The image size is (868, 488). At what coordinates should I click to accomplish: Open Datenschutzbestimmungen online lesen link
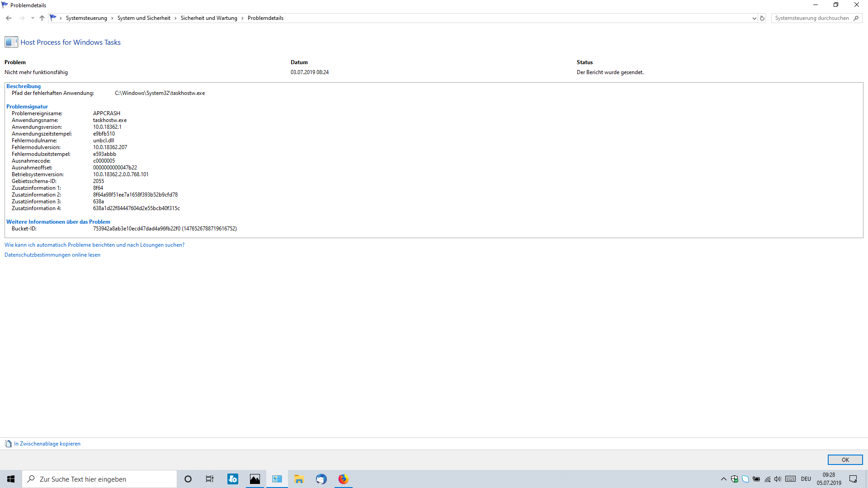pyautogui.click(x=52, y=255)
